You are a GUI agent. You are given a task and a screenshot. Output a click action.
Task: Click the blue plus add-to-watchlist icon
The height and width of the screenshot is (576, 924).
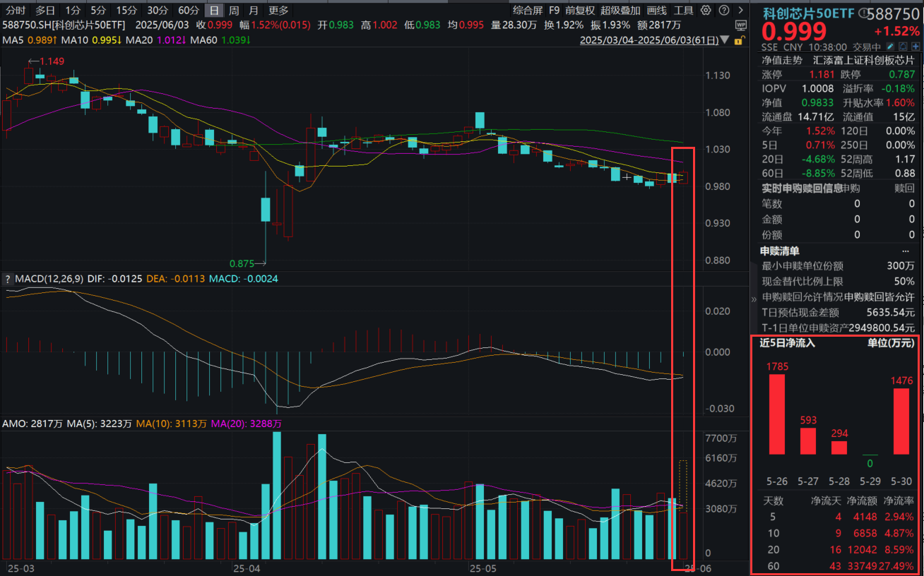pyautogui.click(x=916, y=47)
